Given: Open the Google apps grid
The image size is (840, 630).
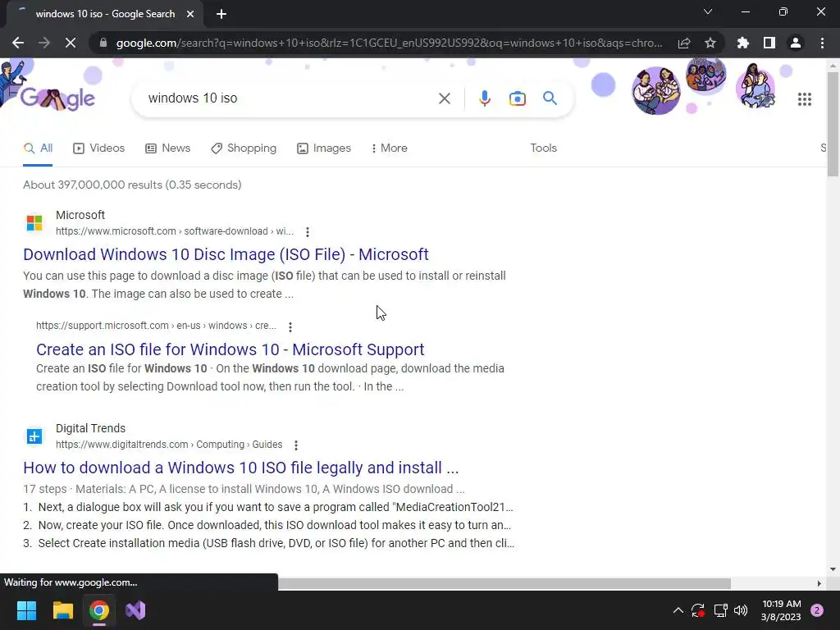Looking at the screenshot, I should click(x=805, y=99).
